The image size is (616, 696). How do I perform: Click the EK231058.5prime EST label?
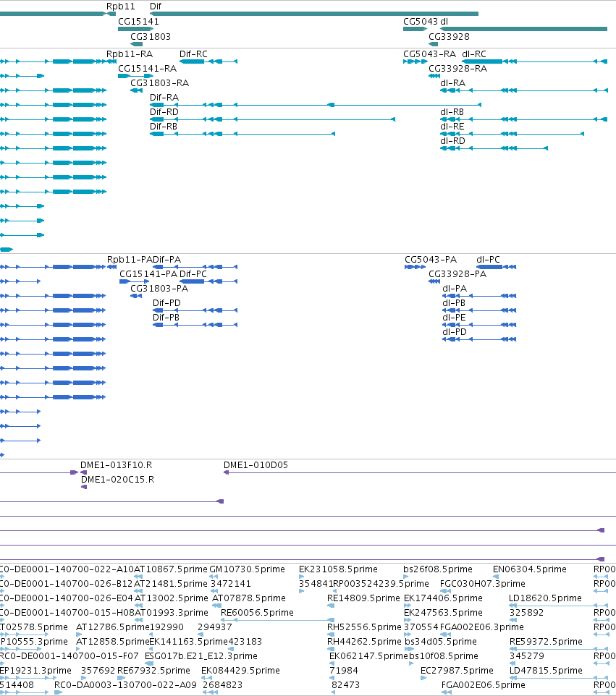(x=338, y=569)
